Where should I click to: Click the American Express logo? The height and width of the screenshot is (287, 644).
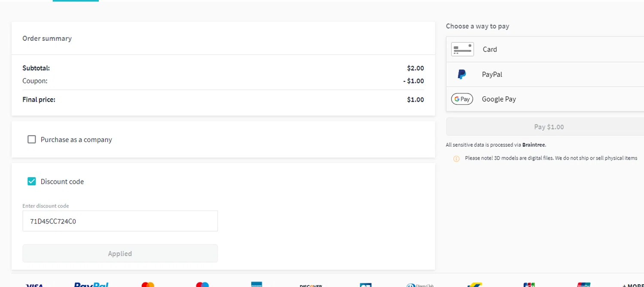tap(257, 284)
